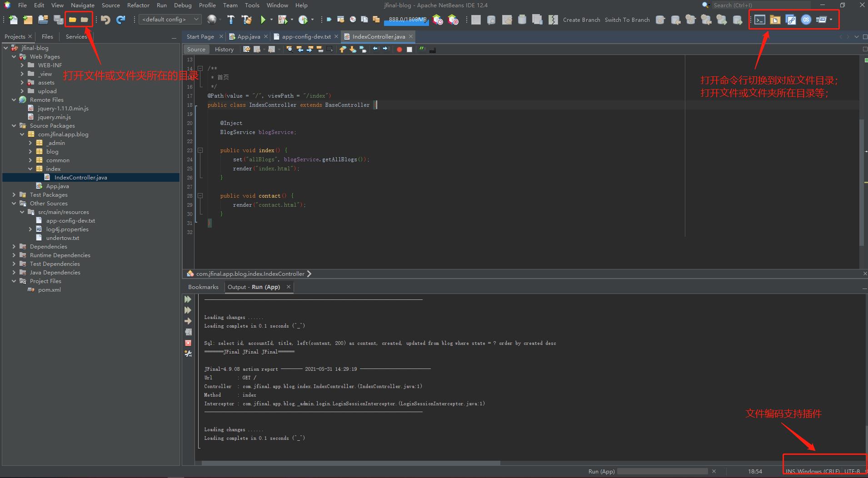Switch to the App.java editor tab

point(249,36)
